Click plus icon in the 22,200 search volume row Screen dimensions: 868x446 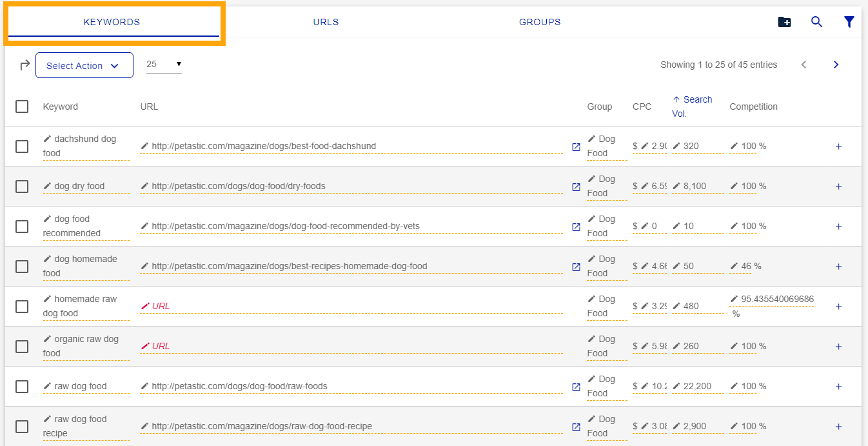(838, 387)
